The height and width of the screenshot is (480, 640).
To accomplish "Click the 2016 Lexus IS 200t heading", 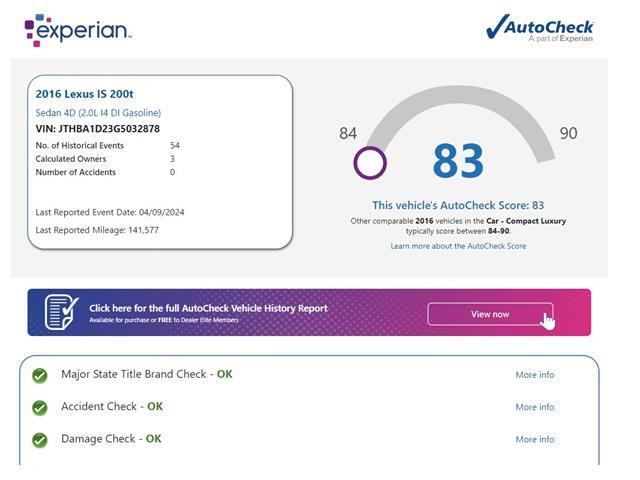I will click(x=84, y=94).
